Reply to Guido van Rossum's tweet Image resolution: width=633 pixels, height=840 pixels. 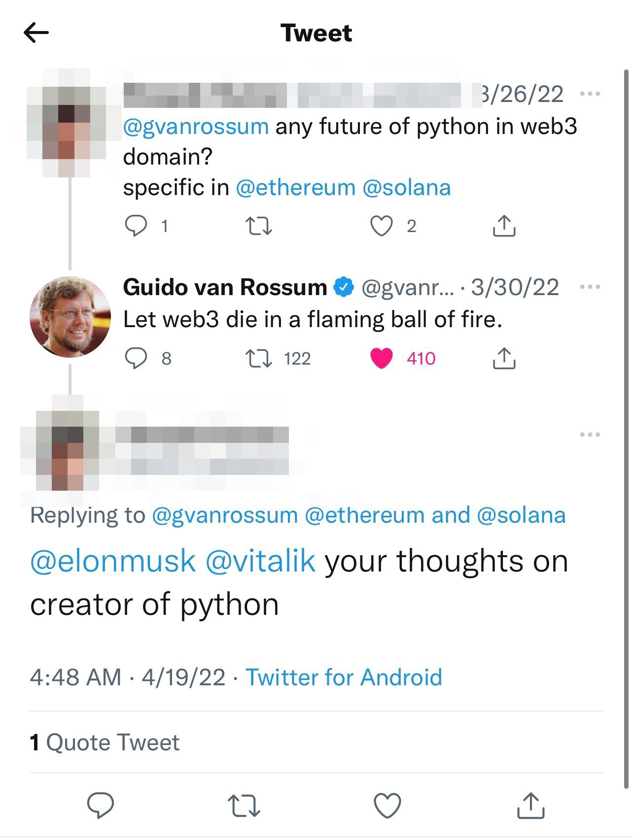click(136, 359)
